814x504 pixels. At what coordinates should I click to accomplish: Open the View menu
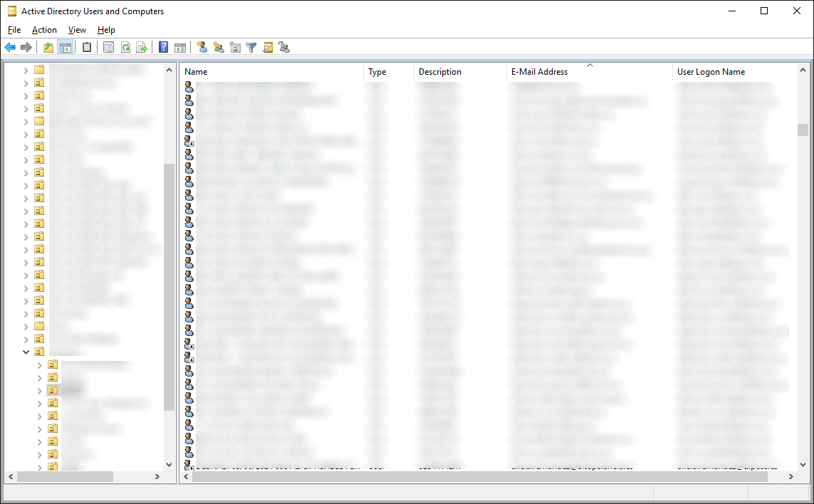coord(77,30)
